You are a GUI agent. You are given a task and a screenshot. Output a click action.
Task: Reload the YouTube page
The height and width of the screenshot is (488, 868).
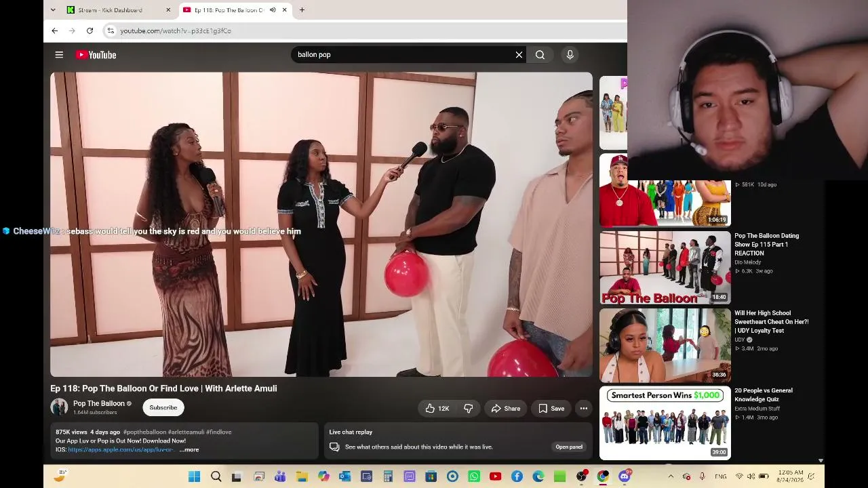click(x=90, y=30)
